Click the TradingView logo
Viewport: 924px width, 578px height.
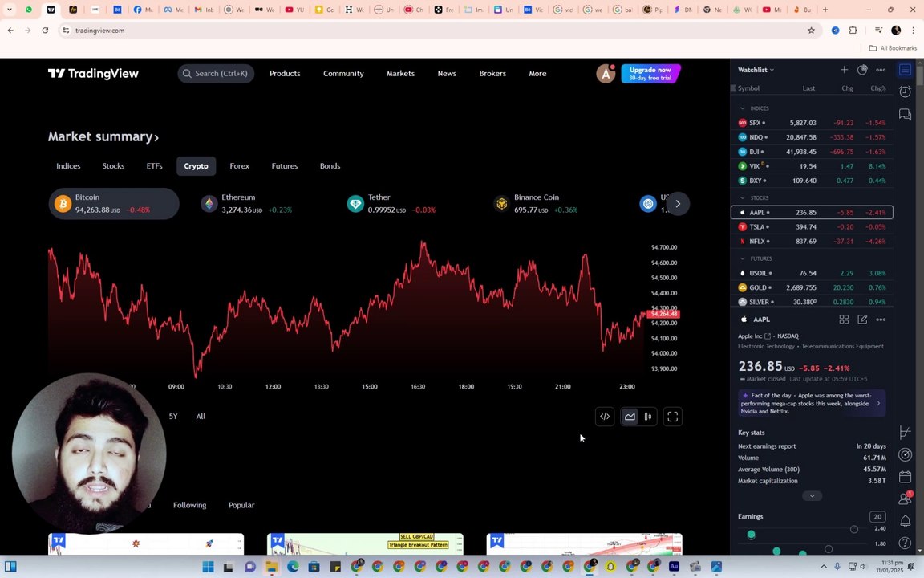click(x=93, y=74)
